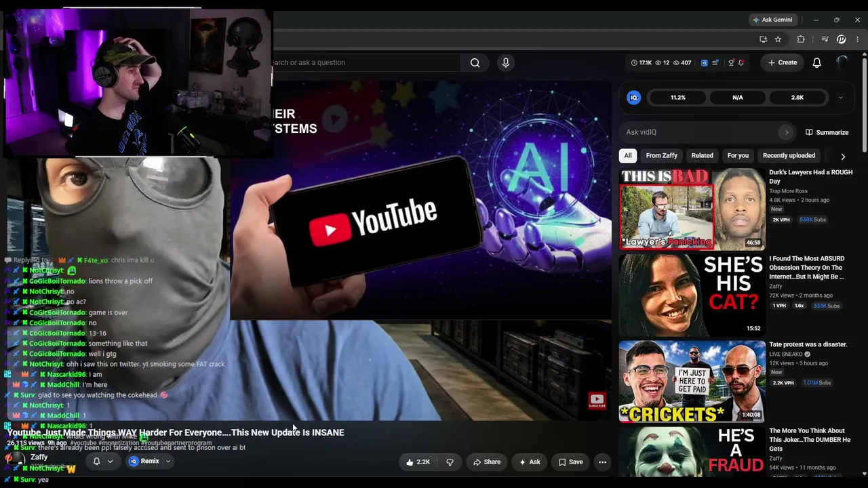Click the '1.01M Subs' vidIQ stat

[x=817, y=383]
